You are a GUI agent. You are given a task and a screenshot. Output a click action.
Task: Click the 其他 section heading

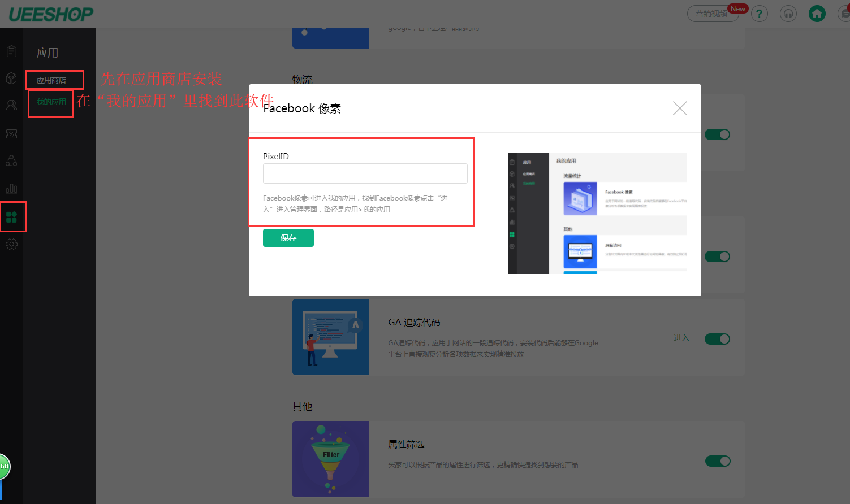pyautogui.click(x=302, y=406)
